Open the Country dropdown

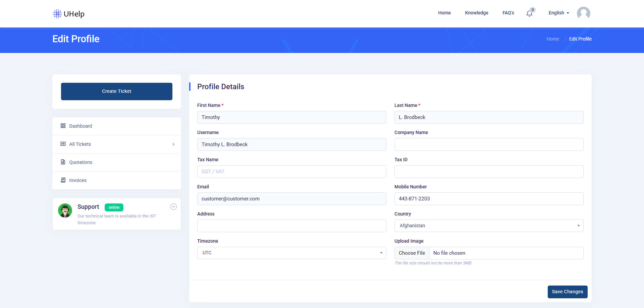click(489, 226)
